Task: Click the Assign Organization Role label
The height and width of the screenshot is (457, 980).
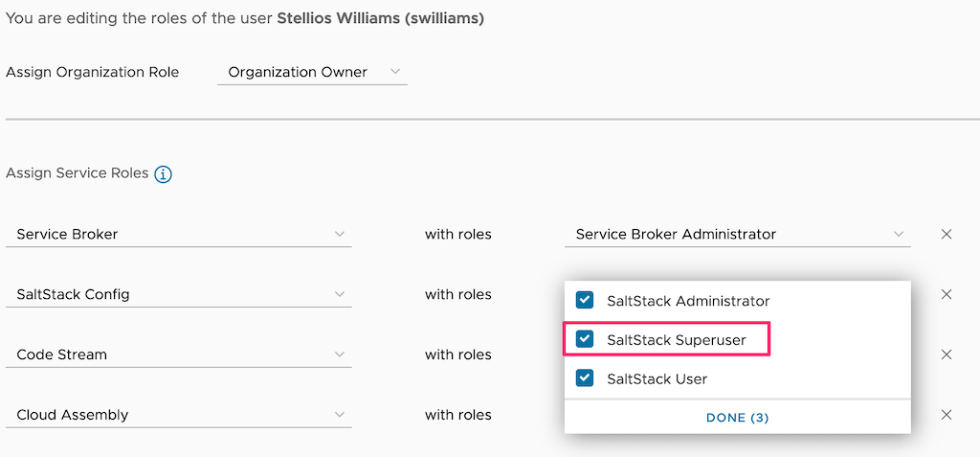Action: click(93, 72)
